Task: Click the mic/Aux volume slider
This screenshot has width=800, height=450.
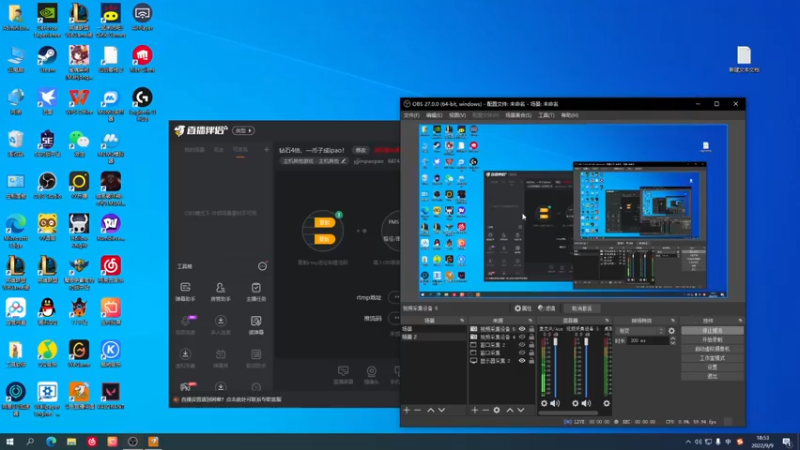Action: [556, 365]
